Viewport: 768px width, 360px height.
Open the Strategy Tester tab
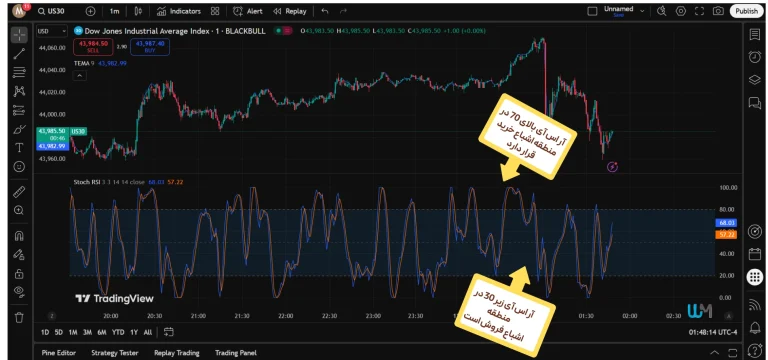click(115, 353)
